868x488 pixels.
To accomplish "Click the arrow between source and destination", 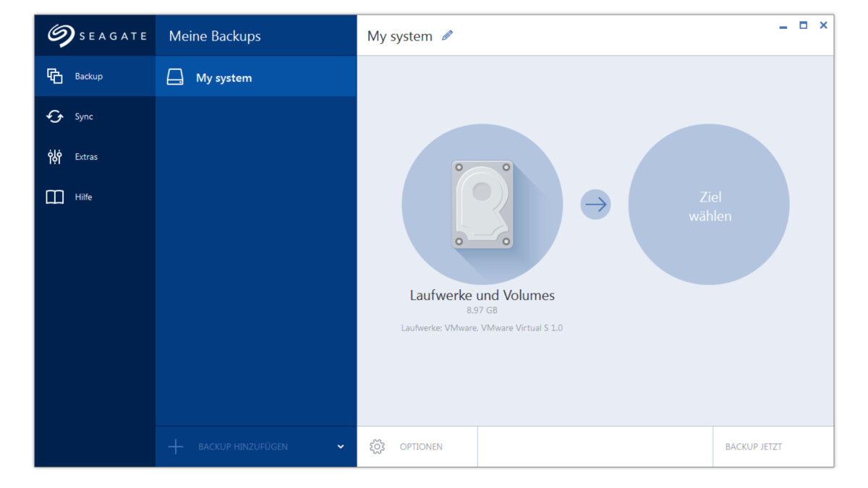I will tap(595, 205).
